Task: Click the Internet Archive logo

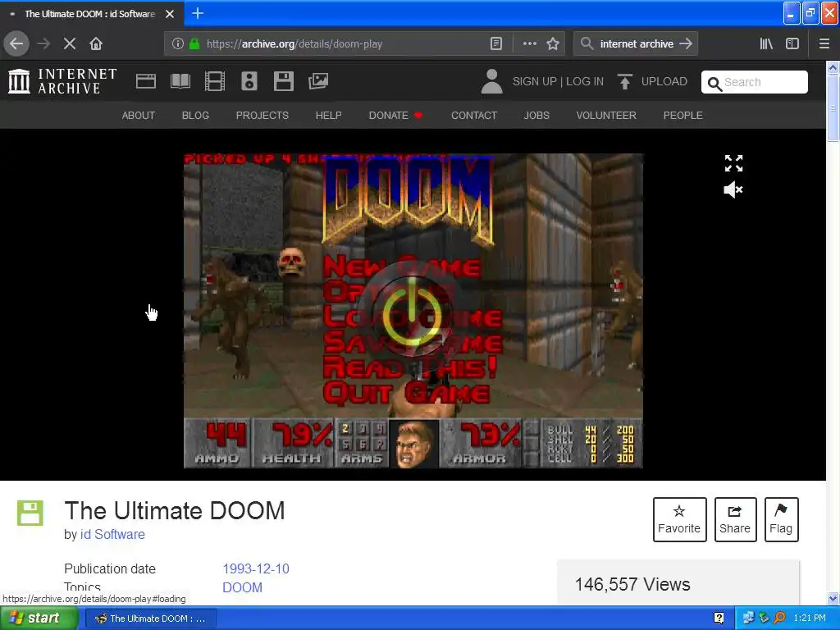Action: tap(62, 81)
